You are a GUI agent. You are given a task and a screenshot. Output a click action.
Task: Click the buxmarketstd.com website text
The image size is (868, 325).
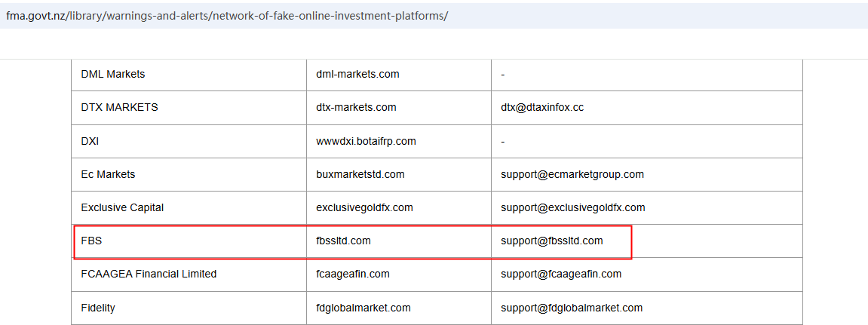pos(360,174)
